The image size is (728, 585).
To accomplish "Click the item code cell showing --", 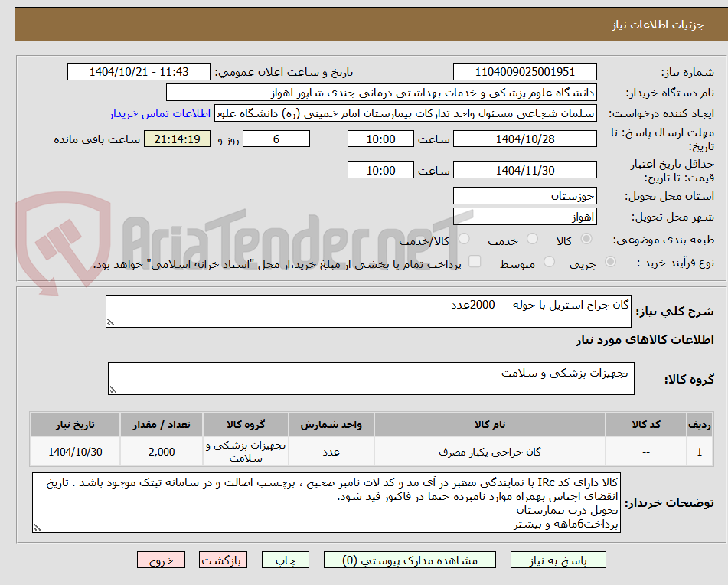I will coord(646,452).
